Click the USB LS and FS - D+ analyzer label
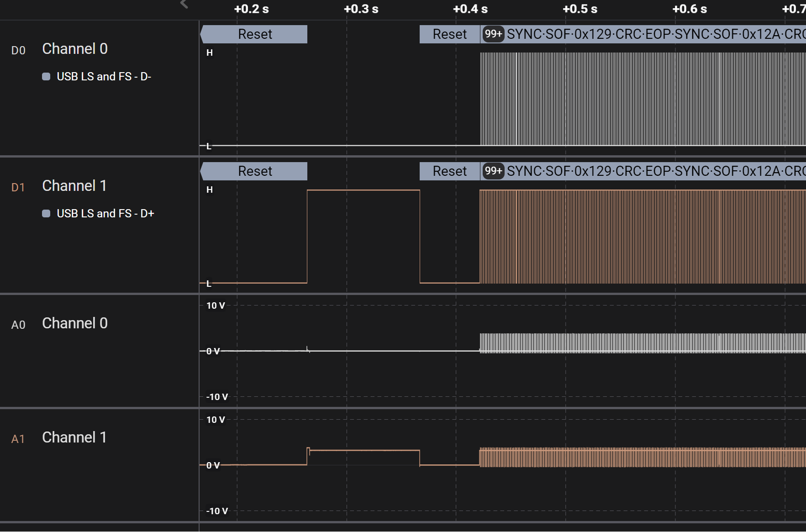Image resolution: width=806 pixels, height=532 pixels. pyautogui.click(x=105, y=213)
